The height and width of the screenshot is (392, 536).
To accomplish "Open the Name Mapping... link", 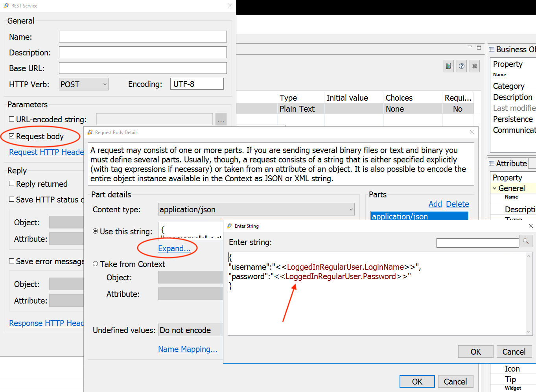I will coord(188,349).
